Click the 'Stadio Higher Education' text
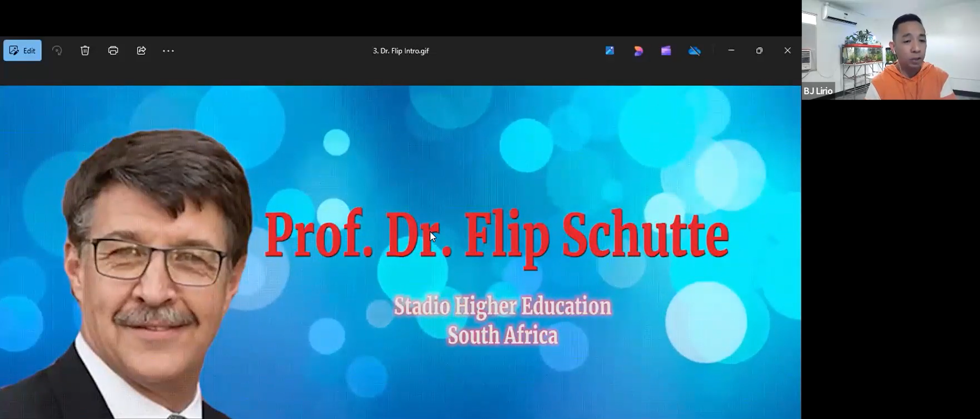Viewport: 980px width, 419px height. (502, 306)
